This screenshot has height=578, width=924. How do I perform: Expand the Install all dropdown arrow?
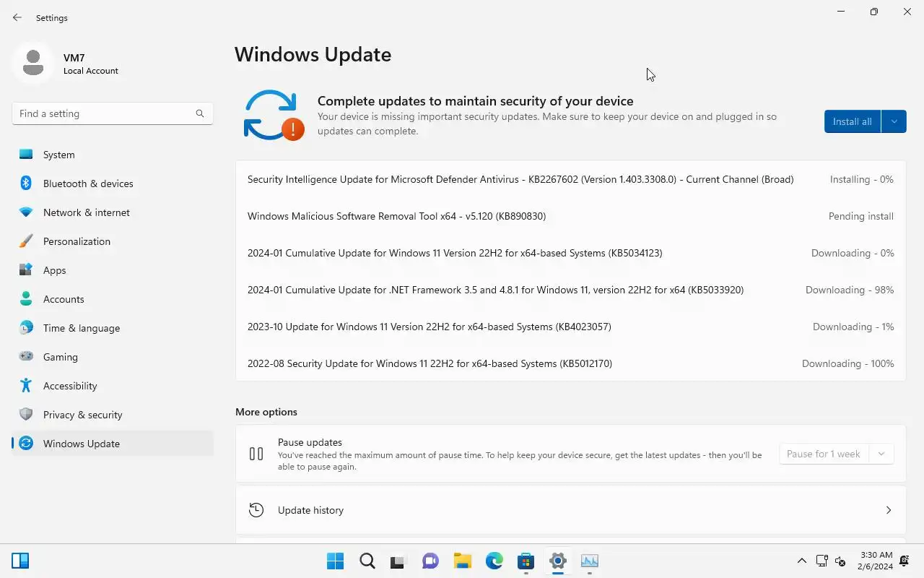coord(894,121)
